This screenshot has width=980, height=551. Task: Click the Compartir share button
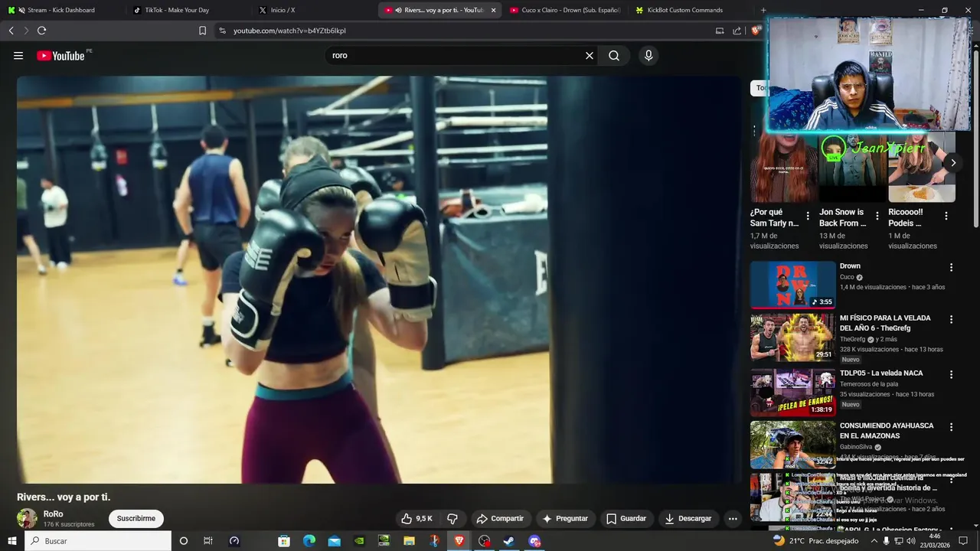point(500,518)
